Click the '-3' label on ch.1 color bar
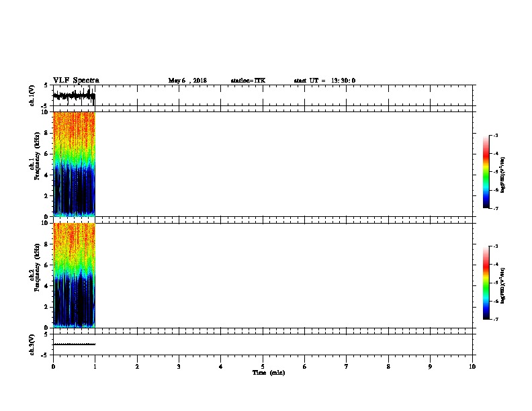Screen dimensions: 532x411 pos(496,135)
